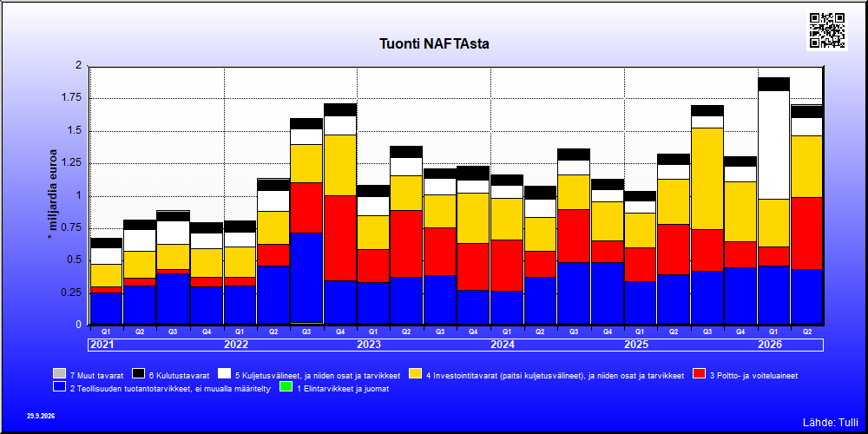Click the legend label 5 Kuljetusvälineet, ja niiden osat
The image size is (868, 434).
click(x=318, y=376)
